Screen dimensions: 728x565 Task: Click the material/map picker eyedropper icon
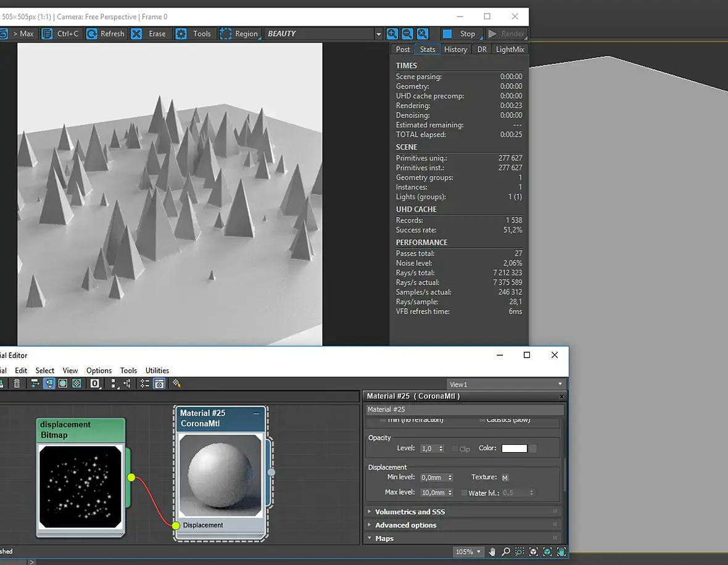(176, 384)
